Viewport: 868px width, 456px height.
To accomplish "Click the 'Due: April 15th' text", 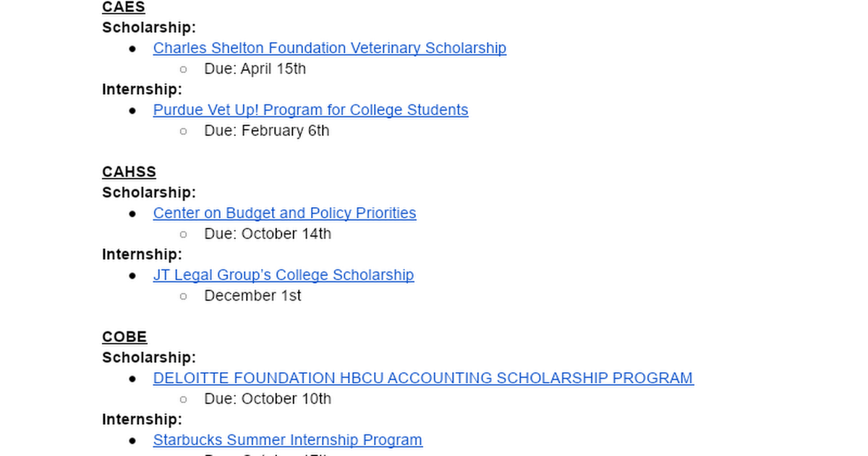I will pyautogui.click(x=255, y=69).
